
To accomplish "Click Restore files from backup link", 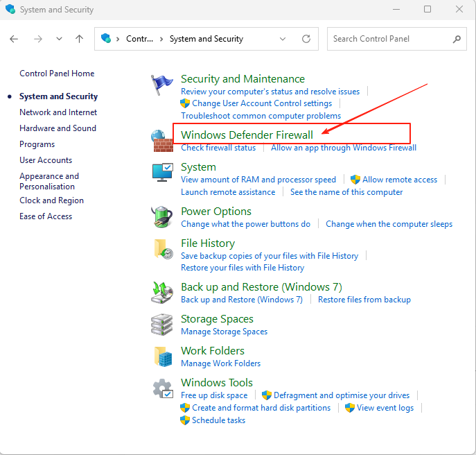I will tap(364, 300).
